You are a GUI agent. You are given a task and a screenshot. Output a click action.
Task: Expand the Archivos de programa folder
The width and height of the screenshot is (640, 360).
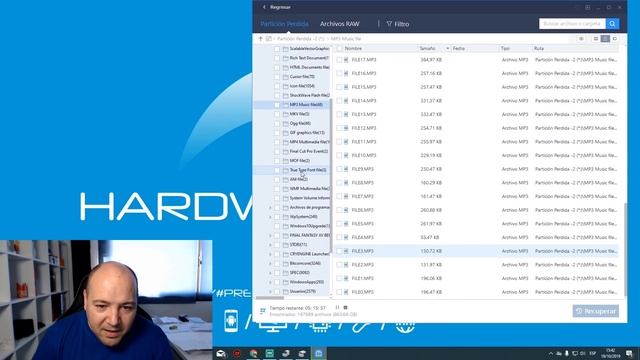(x=270, y=208)
